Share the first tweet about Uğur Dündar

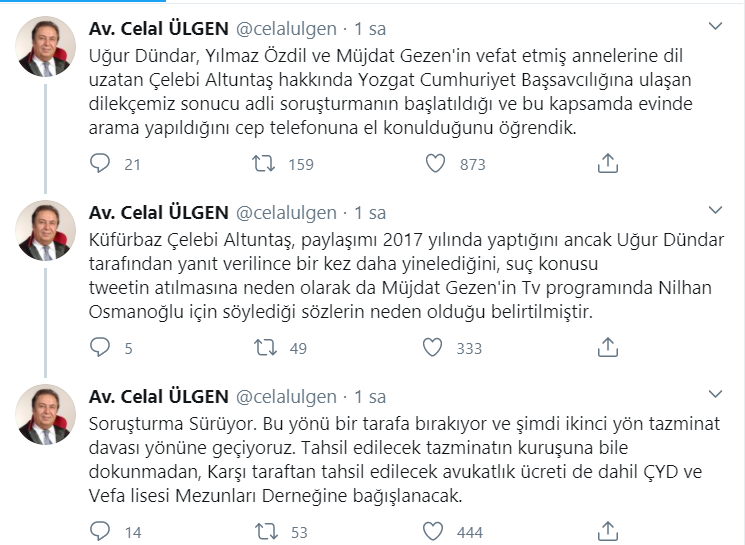(x=607, y=163)
